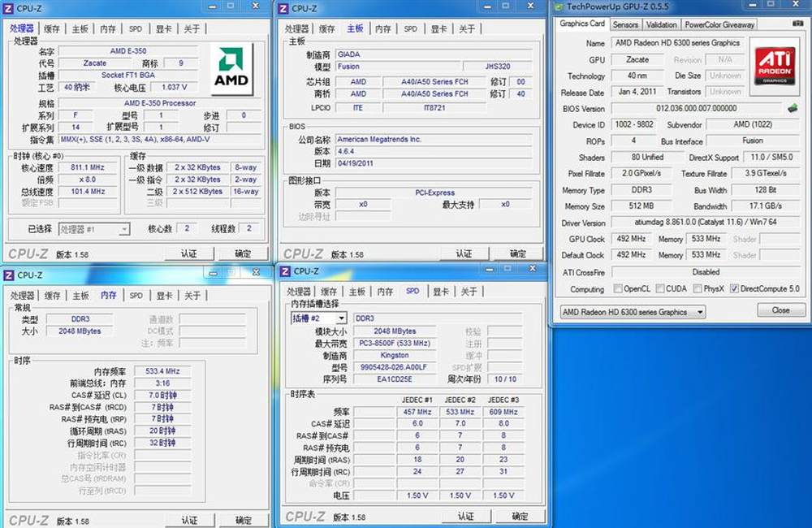Close GPU-Z with the Close button
Image resolution: width=812 pixels, height=528 pixels.
(781, 310)
